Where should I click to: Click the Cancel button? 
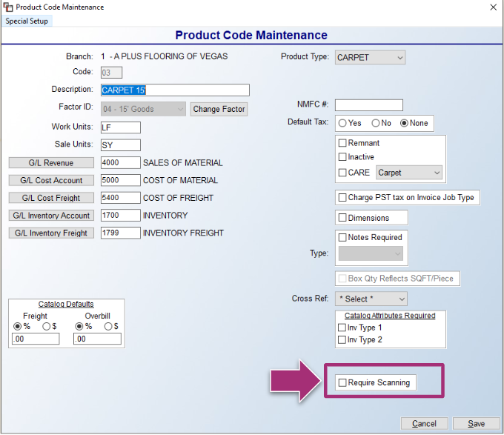pos(424,423)
